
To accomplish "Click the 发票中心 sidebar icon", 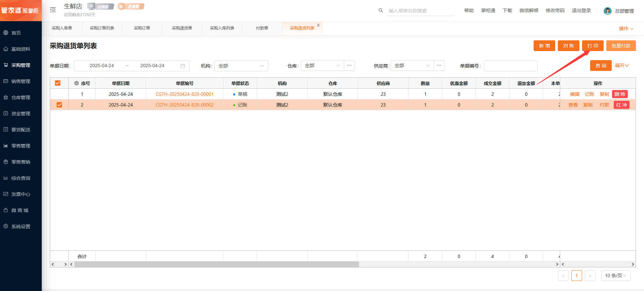I will (x=6, y=194).
